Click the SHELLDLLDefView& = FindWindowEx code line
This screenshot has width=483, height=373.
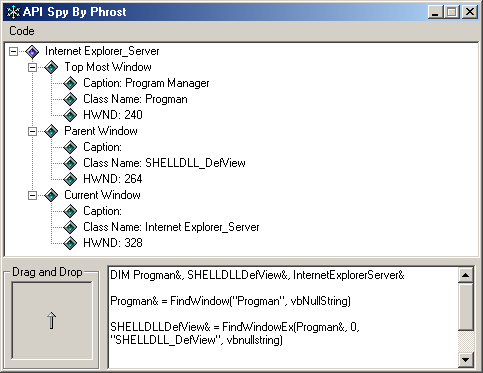pos(235,333)
